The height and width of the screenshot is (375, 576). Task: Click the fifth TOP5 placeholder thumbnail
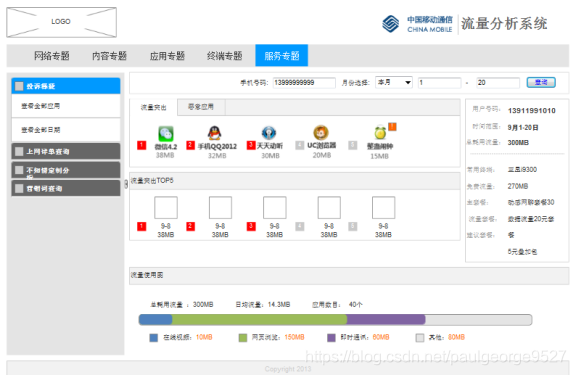[383, 208]
